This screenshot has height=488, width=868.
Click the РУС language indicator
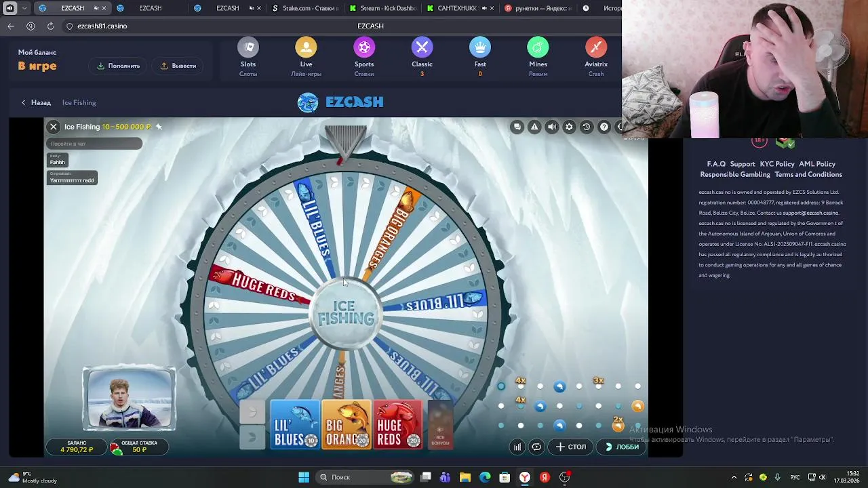(x=795, y=477)
